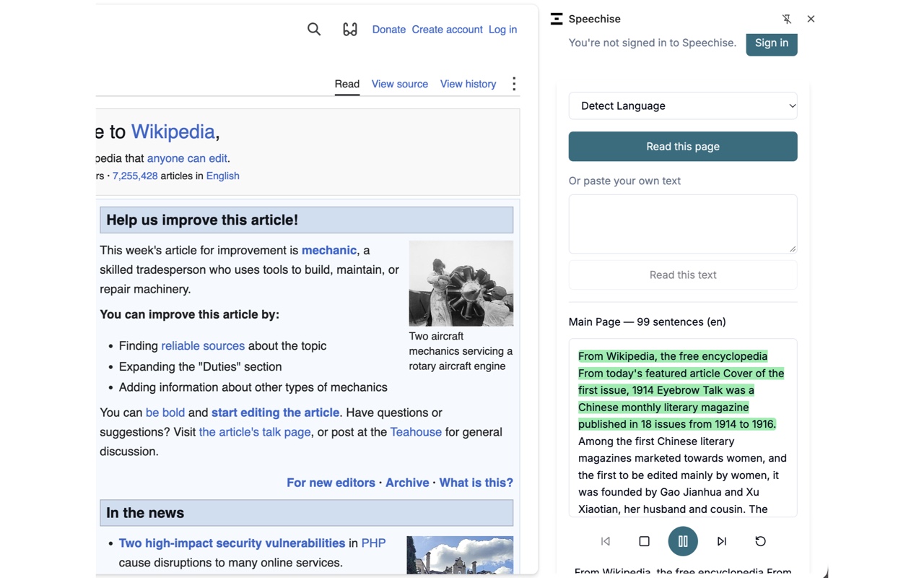Stop the speech playback

(644, 541)
